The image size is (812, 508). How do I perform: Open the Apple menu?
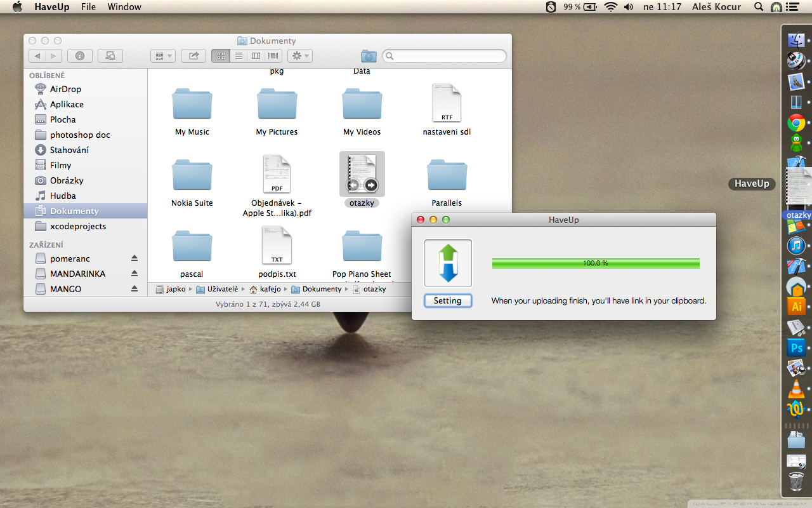point(17,7)
